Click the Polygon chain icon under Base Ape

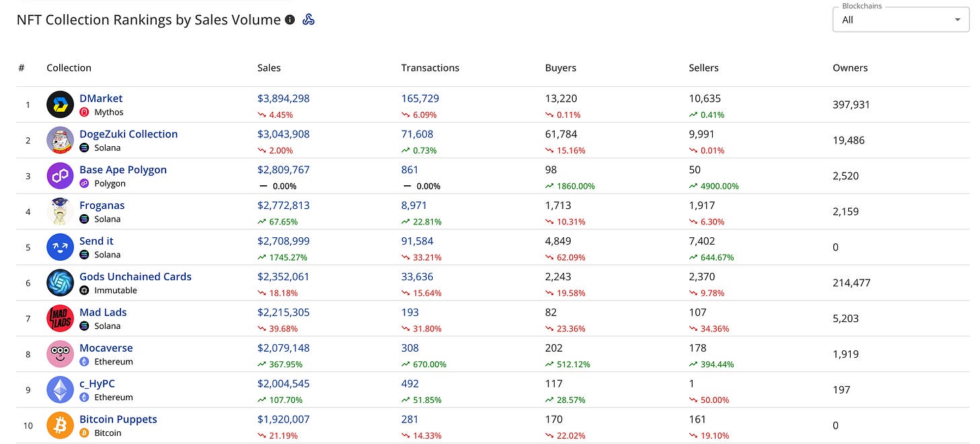[84, 183]
